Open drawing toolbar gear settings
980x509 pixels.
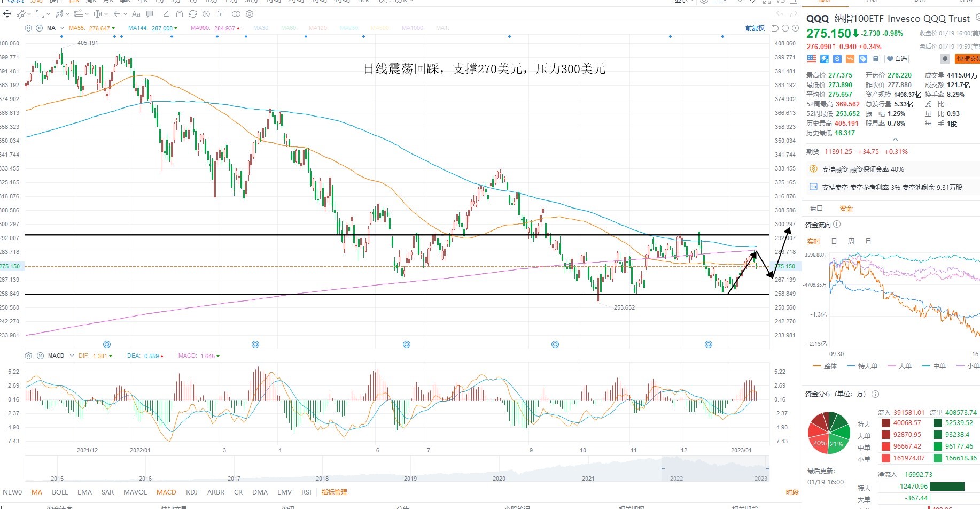pyautogui.click(x=250, y=14)
